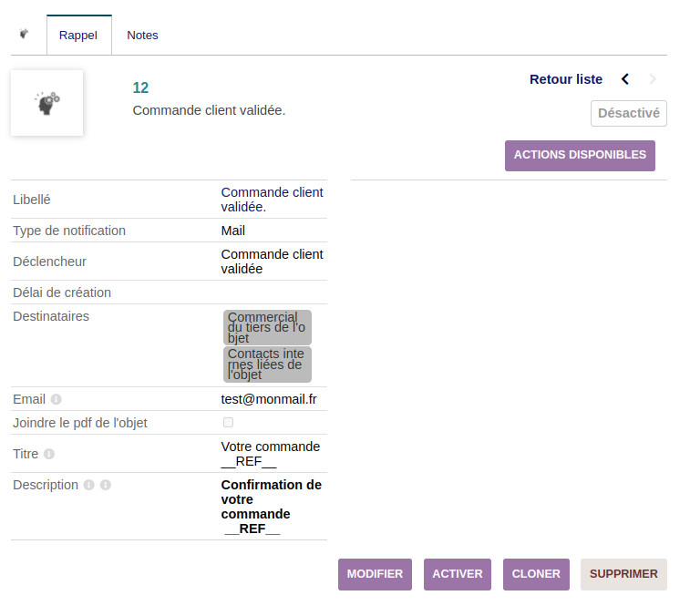Click the bold Confirmation de votre commande description

coord(271,507)
